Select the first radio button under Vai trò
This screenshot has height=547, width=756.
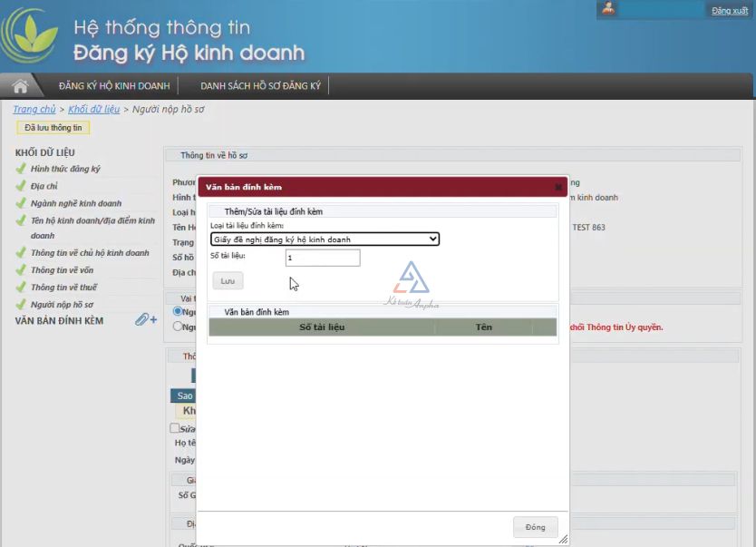click(x=178, y=311)
